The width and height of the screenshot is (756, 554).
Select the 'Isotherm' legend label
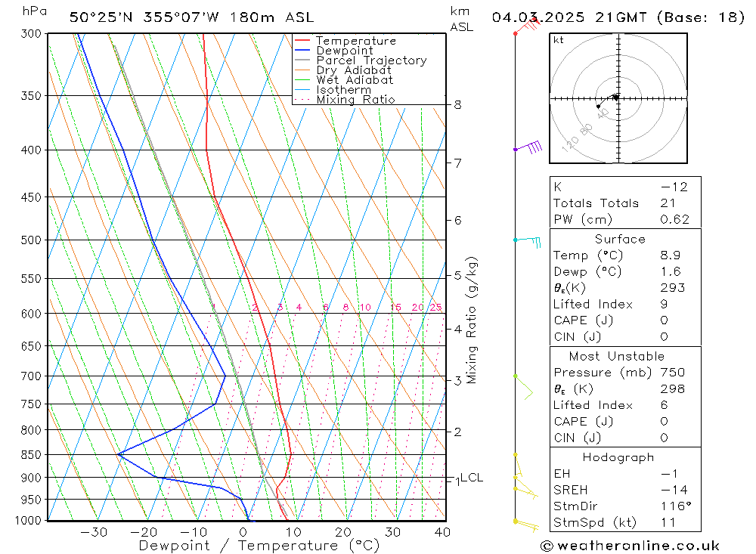click(344, 90)
